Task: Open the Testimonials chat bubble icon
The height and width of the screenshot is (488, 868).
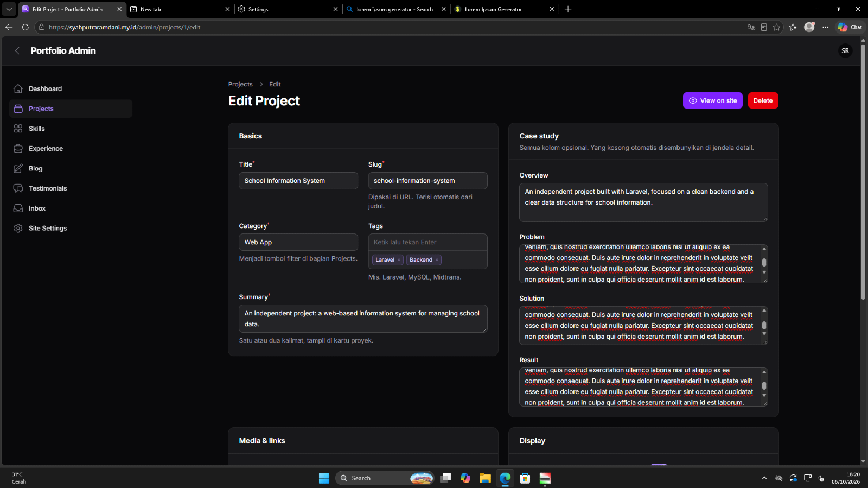Action: pyautogui.click(x=18, y=188)
